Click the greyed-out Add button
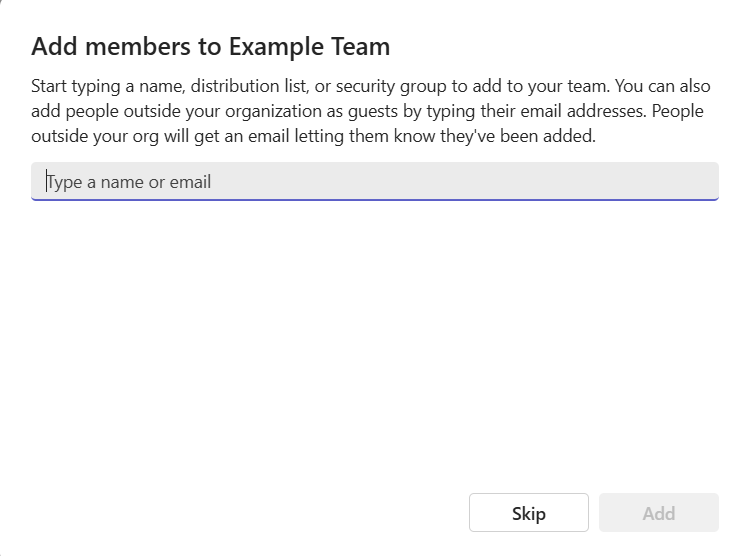This screenshot has width=745, height=556. pyautogui.click(x=658, y=513)
